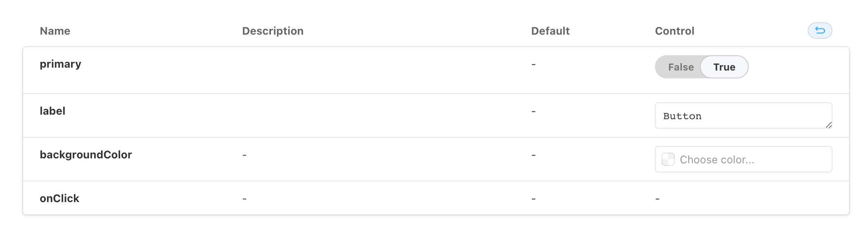Select the onClick property name
Screen dimensions: 868x226
[59, 198]
